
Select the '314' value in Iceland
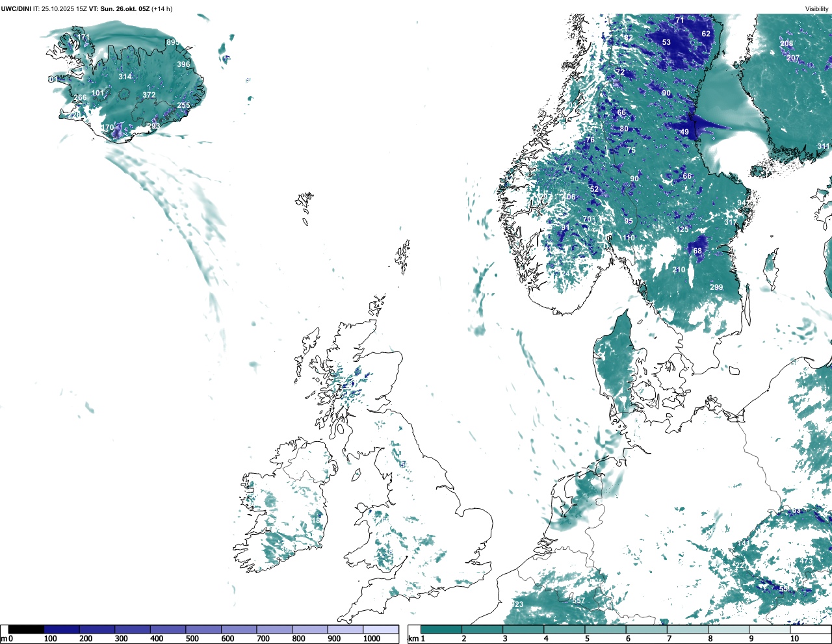[x=125, y=77]
